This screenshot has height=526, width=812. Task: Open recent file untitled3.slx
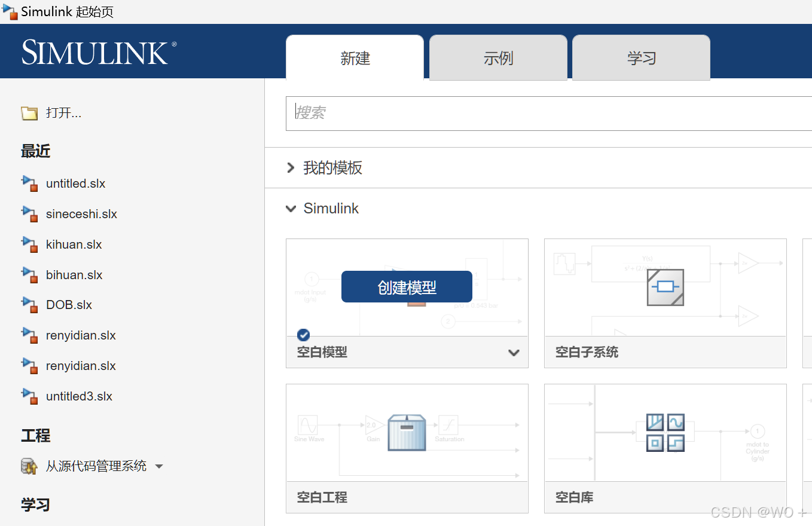coord(79,396)
